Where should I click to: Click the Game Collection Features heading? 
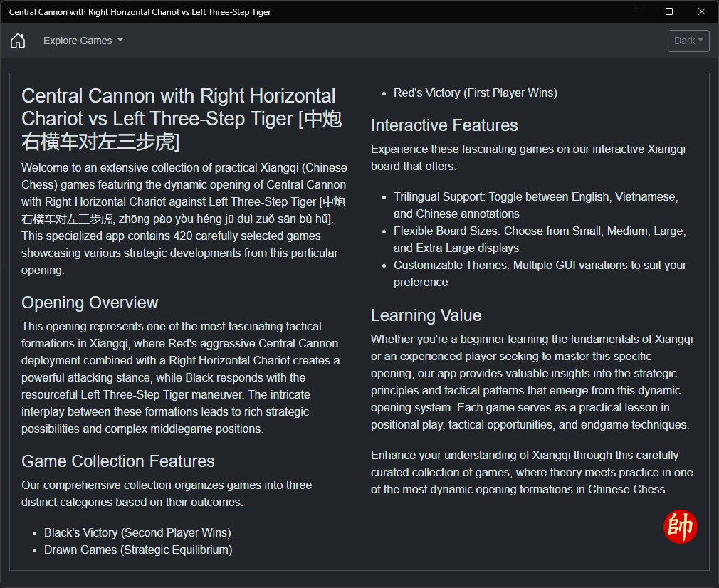(x=118, y=461)
